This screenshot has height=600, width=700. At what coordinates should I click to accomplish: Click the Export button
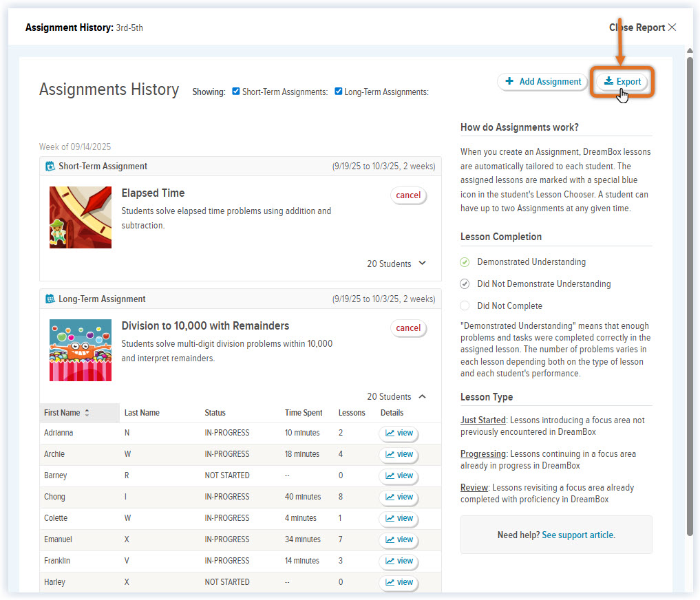622,82
